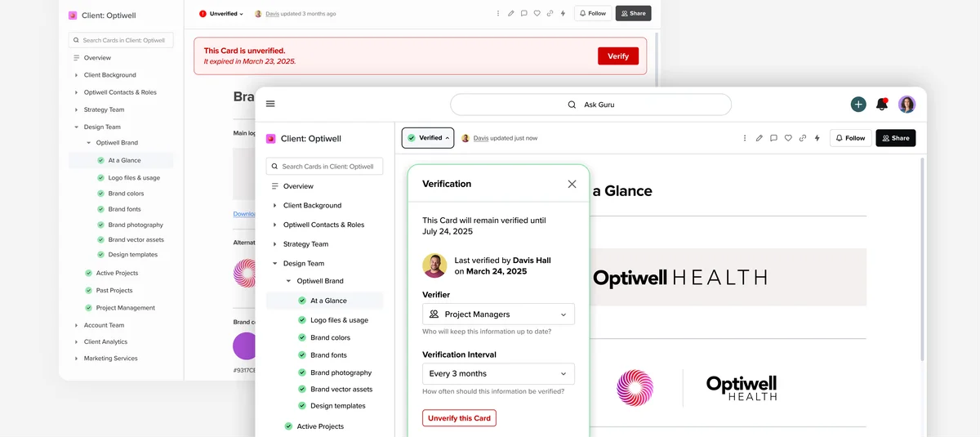Open the user profile avatar
The image size is (980, 437).
click(907, 104)
